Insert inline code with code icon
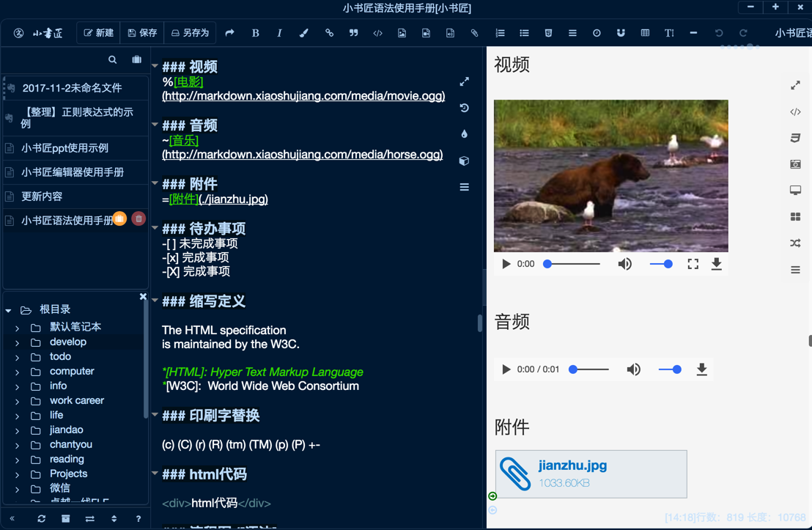812x530 pixels. (x=377, y=33)
